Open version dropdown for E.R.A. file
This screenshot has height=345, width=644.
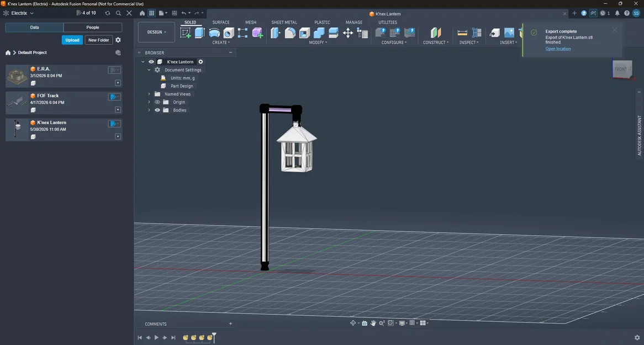118,83
